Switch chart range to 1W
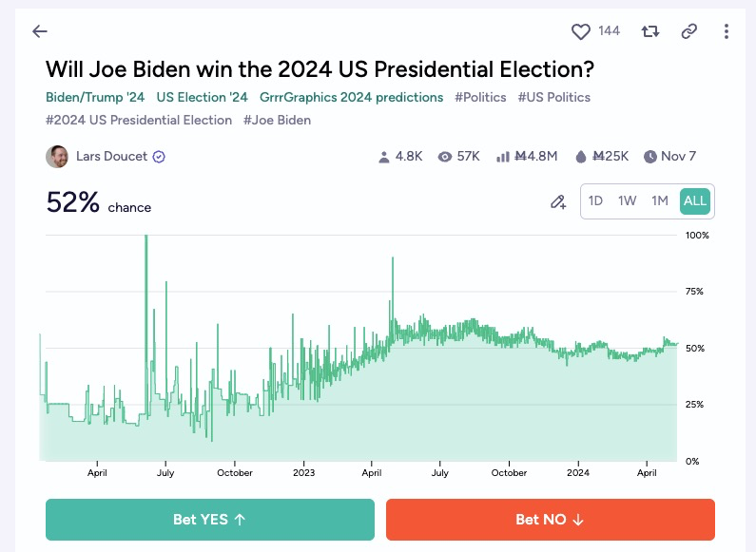 click(628, 200)
